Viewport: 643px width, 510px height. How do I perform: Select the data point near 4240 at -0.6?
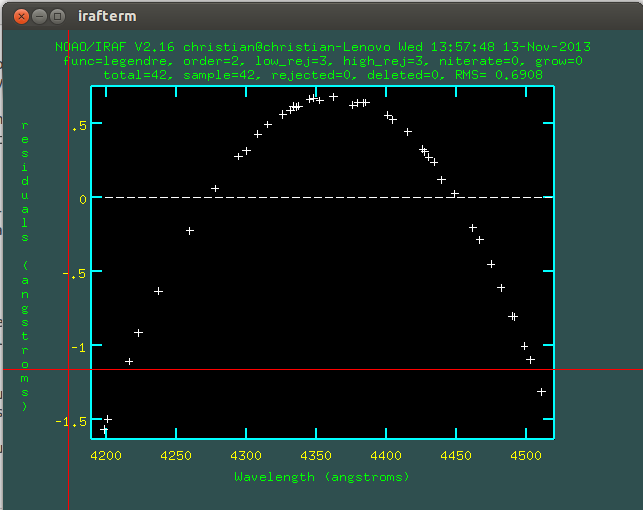[158, 291]
